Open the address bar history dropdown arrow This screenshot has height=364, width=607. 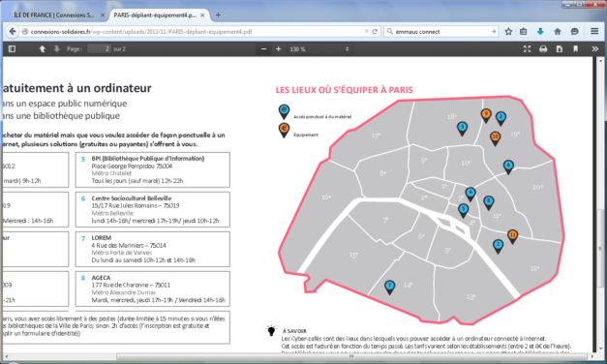(x=366, y=32)
